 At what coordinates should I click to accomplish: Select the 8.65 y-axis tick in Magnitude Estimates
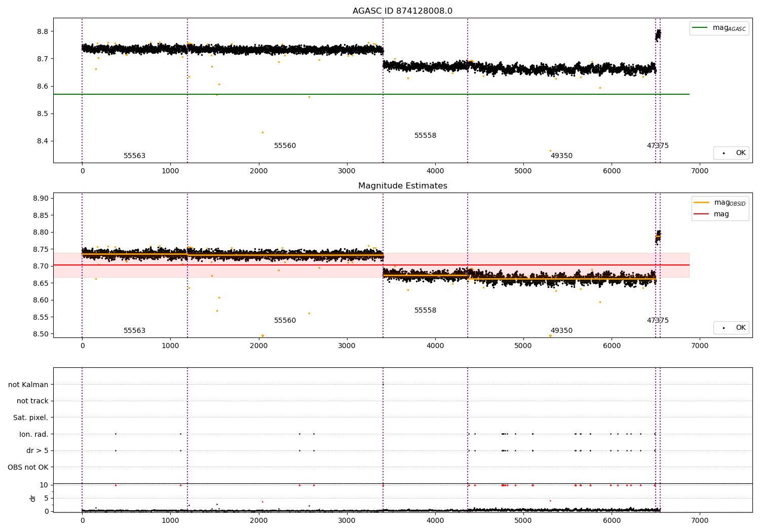tap(41, 283)
